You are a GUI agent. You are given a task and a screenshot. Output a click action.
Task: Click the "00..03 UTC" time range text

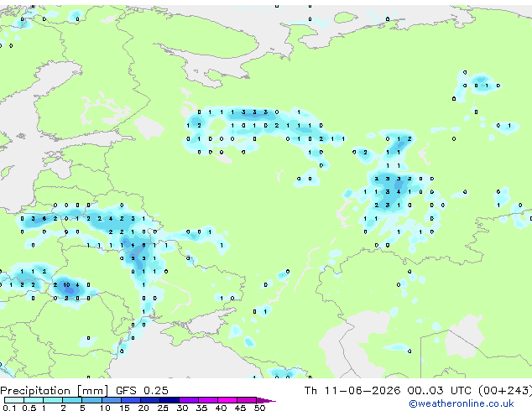[x=439, y=390]
